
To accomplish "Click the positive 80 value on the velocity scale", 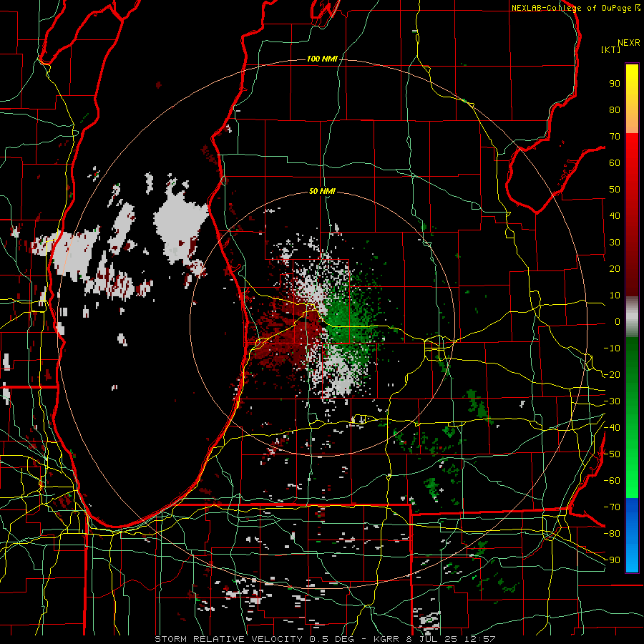I will [x=615, y=109].
